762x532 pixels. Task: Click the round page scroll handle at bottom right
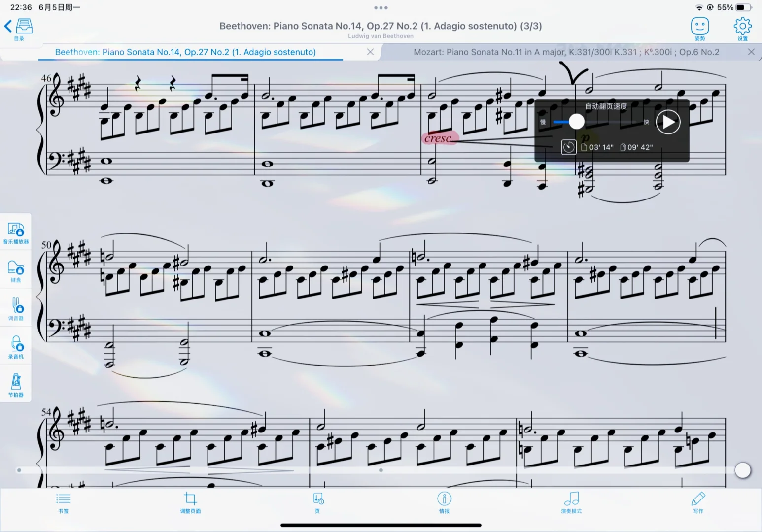point(742,470)
